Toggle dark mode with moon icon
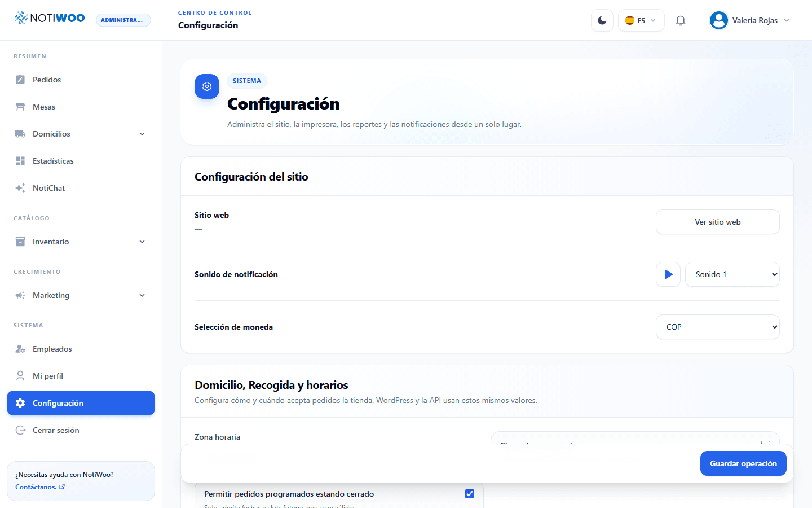Screen dimensions: 812x508 coord(602,20)
